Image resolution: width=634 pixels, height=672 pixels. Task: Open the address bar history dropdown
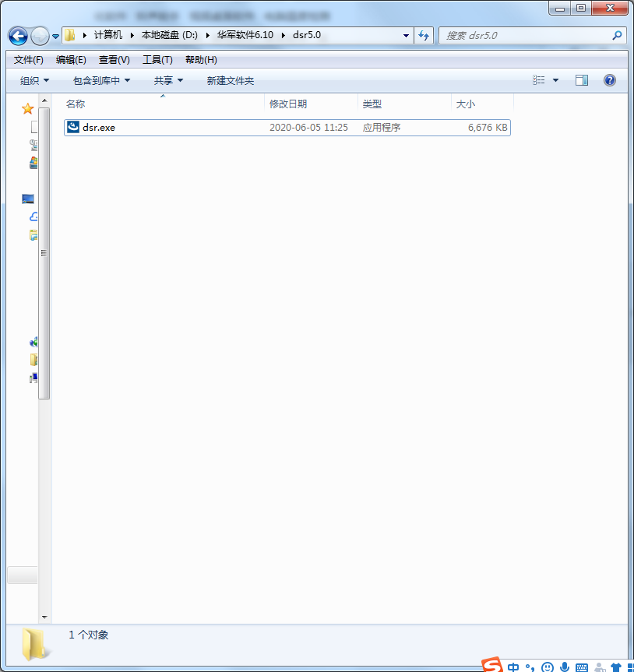pyautogui.click(x=405, y=35)
